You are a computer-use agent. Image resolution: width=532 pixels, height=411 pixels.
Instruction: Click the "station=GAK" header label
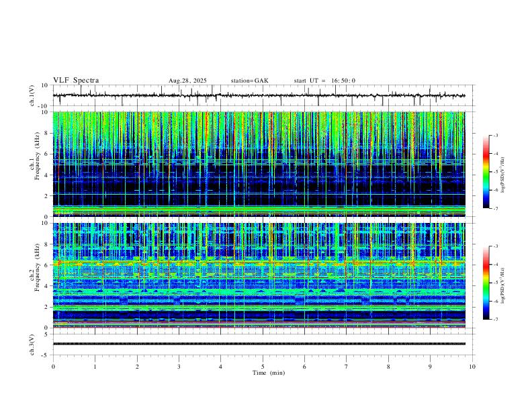(x=249, y=81)
